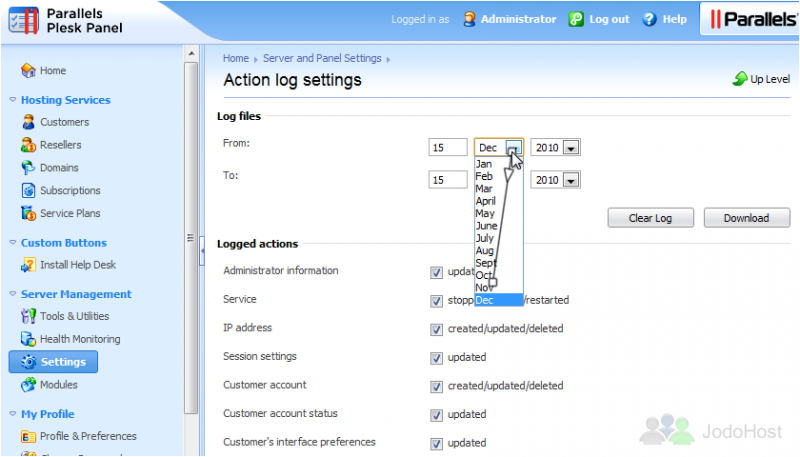Click the Install Help Desk icon

click(x=28, y=265)
